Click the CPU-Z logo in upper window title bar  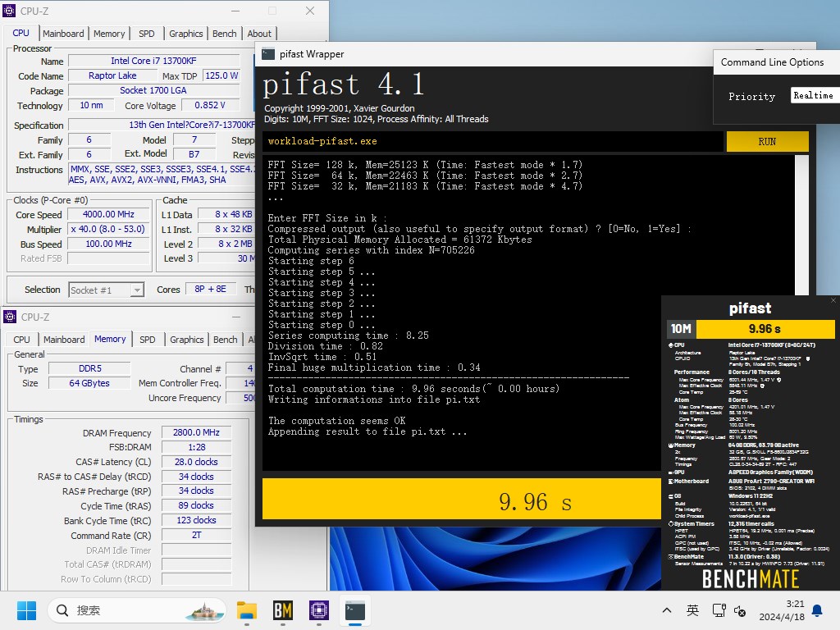pyautogui.click(x=9, y=11)
